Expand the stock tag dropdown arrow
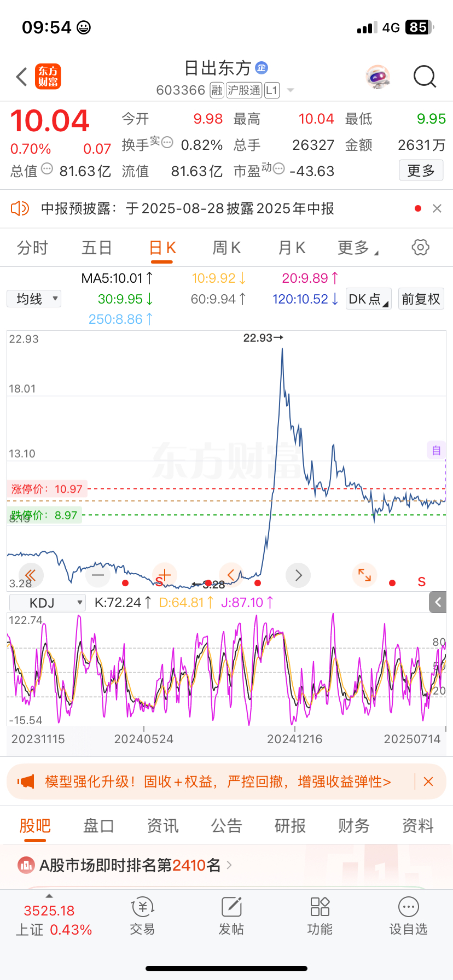 (291, 90)
